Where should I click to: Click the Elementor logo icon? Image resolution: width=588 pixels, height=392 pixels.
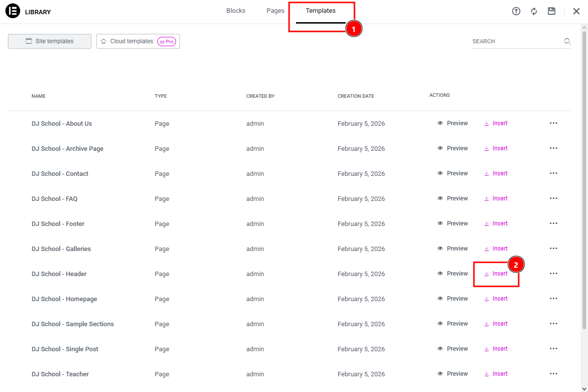(13, 11)
